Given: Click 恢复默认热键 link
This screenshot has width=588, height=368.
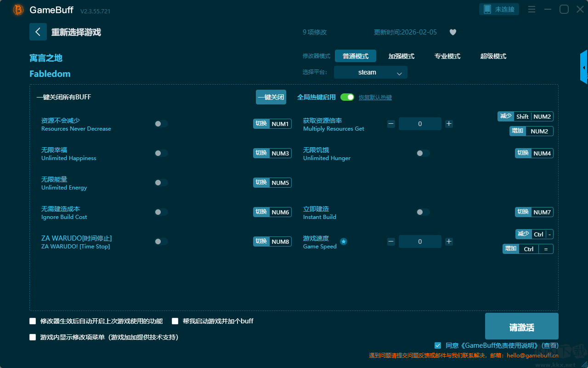Looking at the screenshot, I should tap(375, 98).
